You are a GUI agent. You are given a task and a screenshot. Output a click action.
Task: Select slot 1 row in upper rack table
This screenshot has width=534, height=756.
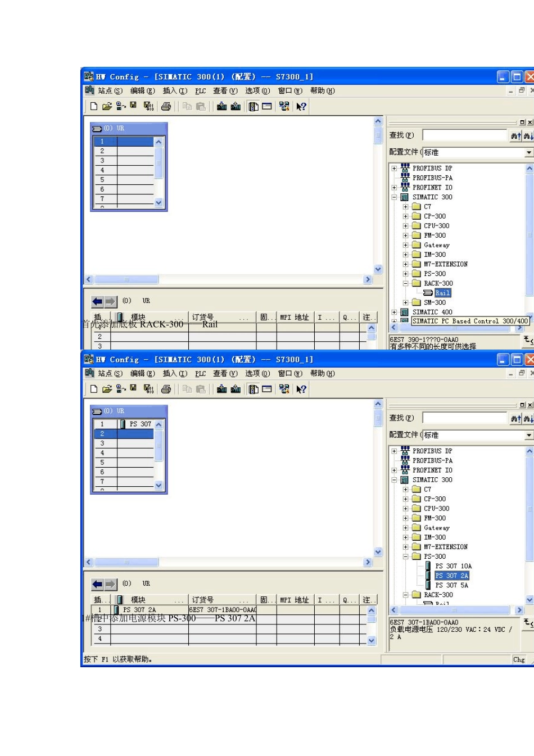[x=124, y=142]
